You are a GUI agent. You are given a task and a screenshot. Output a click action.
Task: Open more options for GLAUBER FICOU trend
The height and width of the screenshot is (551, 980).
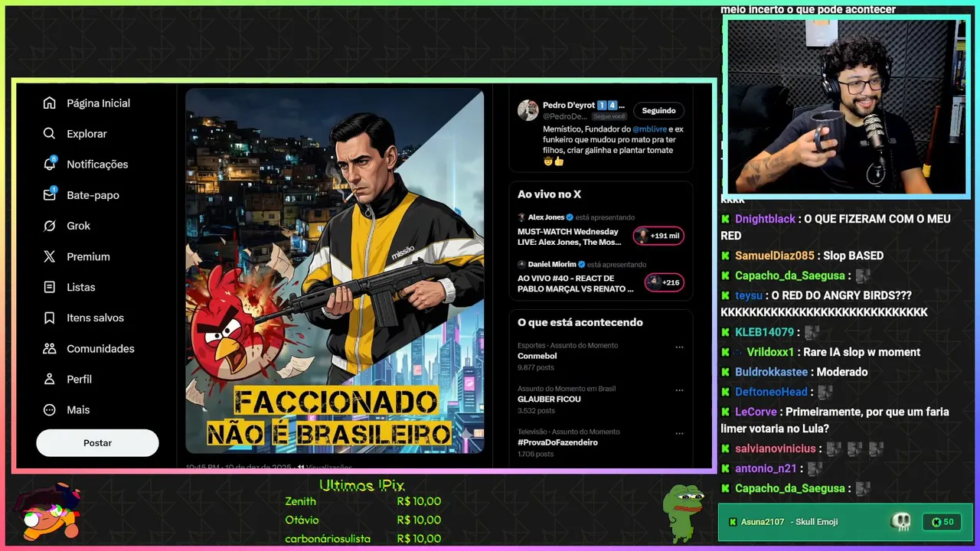(x=679, y=390)
